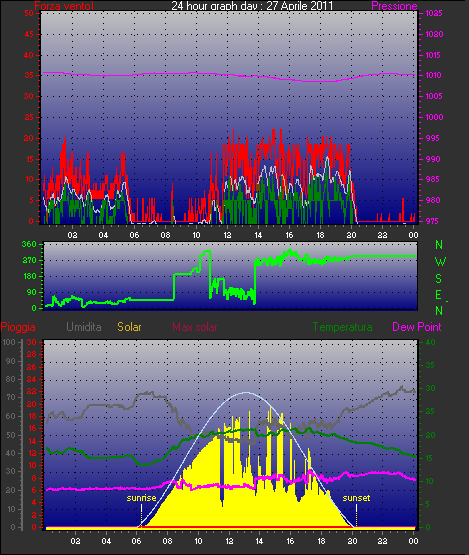The width and height of the screenshot is (469, 555).
Task: Click pressure axis value 1005
Action: coord(434,96)
